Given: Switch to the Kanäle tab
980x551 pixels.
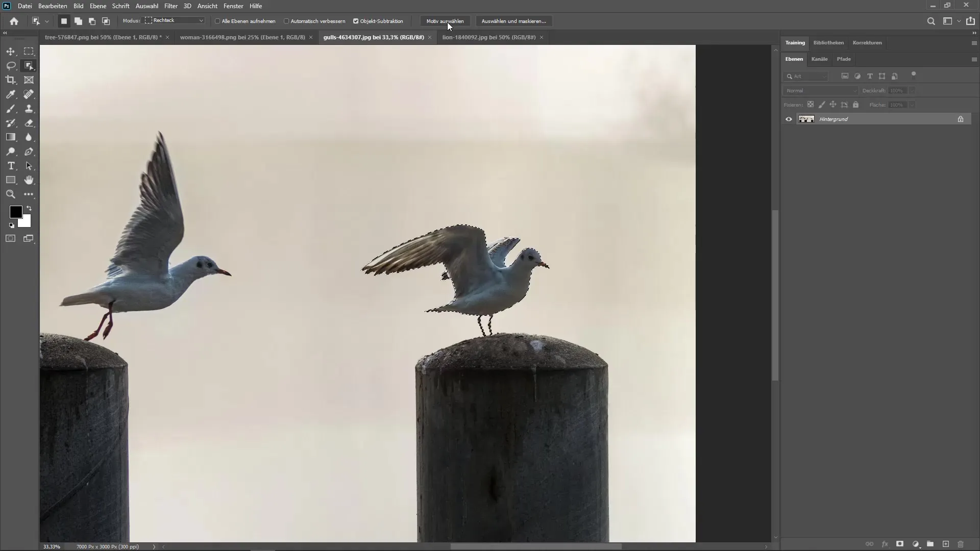Looking at the screenshot, I should [x=819, y=59].
